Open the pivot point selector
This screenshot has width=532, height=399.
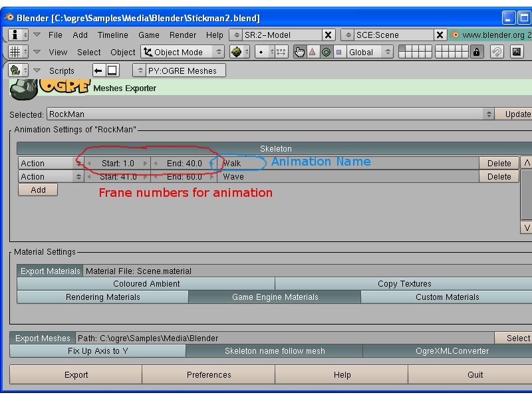tap(265, 52)
